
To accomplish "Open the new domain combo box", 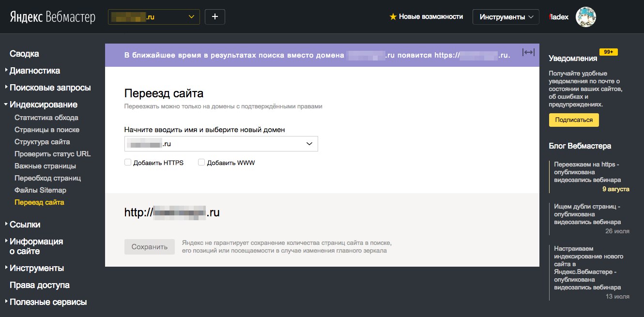I will coord(221,144).
